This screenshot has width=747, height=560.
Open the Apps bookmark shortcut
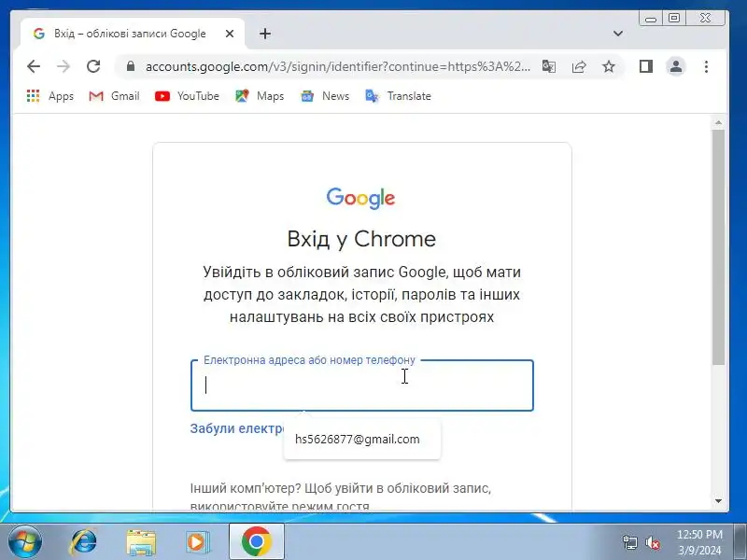pos(50,96)
